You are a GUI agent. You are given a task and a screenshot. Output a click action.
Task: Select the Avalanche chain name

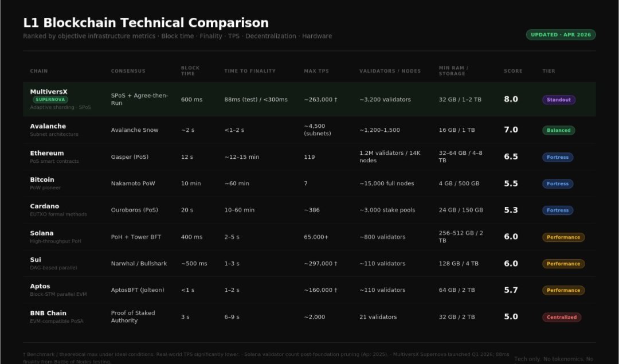click(x=48, y=126)
